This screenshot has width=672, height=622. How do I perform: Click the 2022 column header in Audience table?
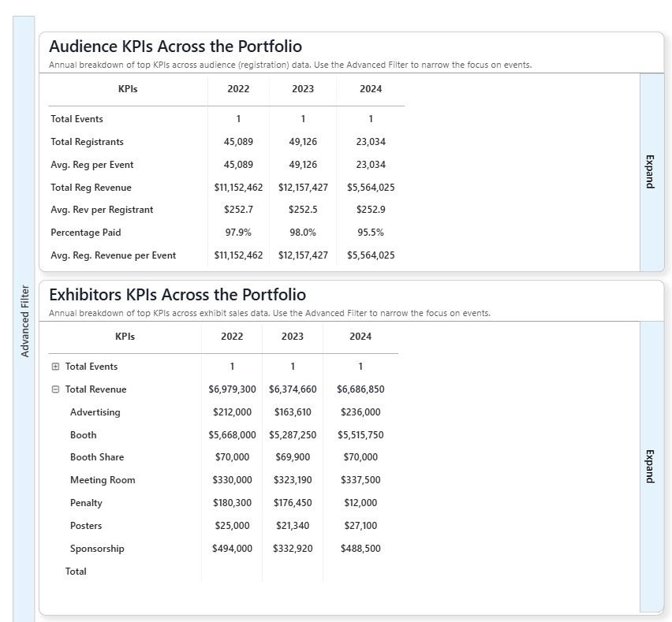click(238, 89)
